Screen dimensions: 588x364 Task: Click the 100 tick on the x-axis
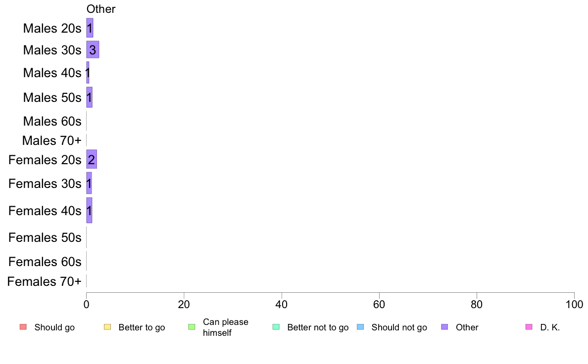(x=574, y=304)
